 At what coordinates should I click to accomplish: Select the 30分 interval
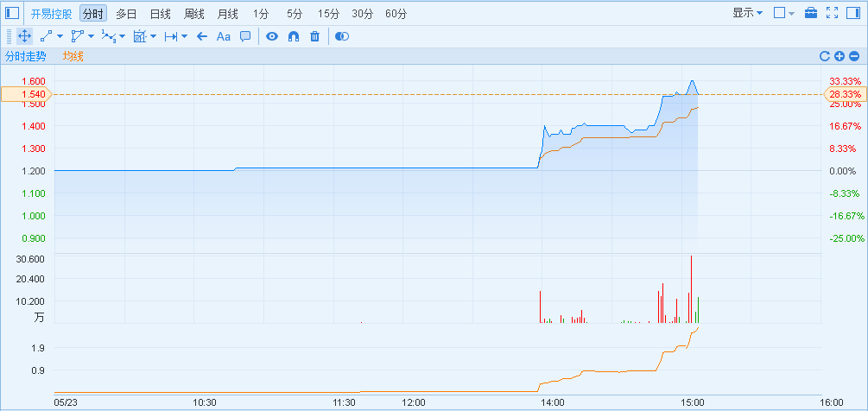click(363, 14)
